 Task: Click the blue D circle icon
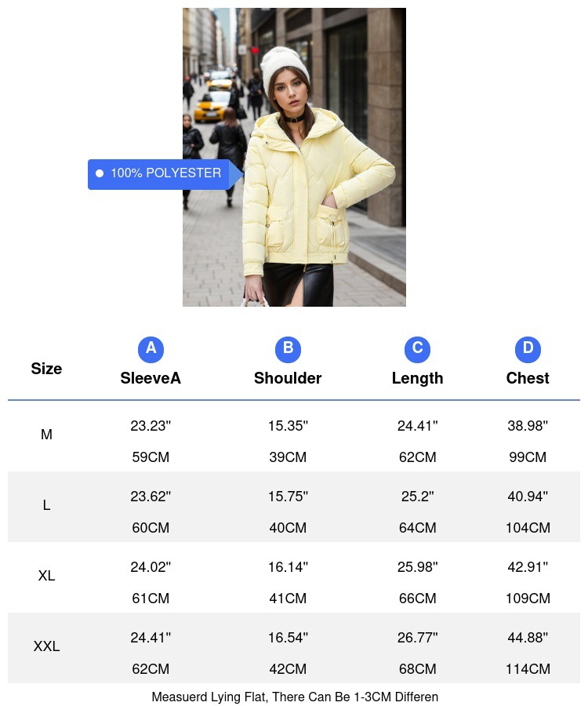tap(528, 349)
